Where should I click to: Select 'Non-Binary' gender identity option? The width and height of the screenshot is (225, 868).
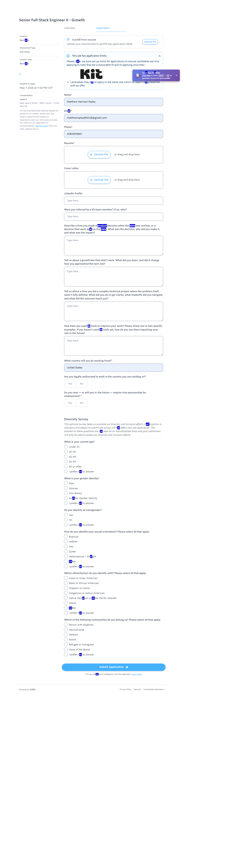(66, 493)
